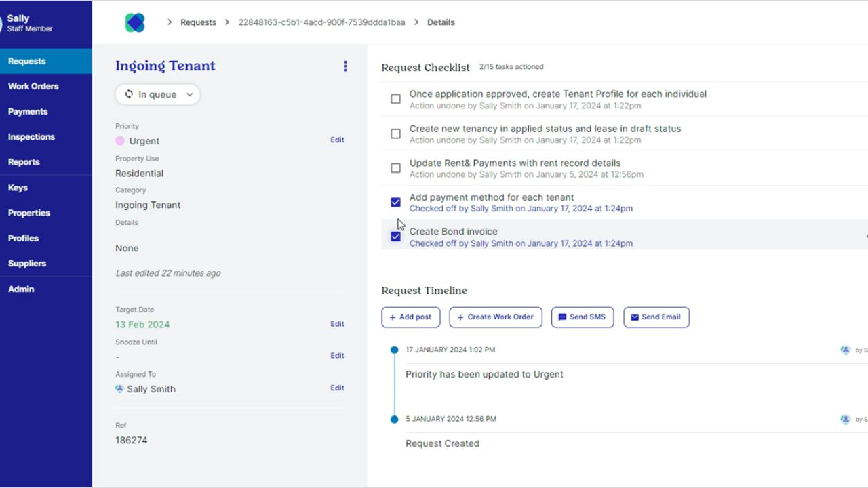Click the envelope icon on Send Email
This screenshot has width=868, height=488.
(635, 317)
